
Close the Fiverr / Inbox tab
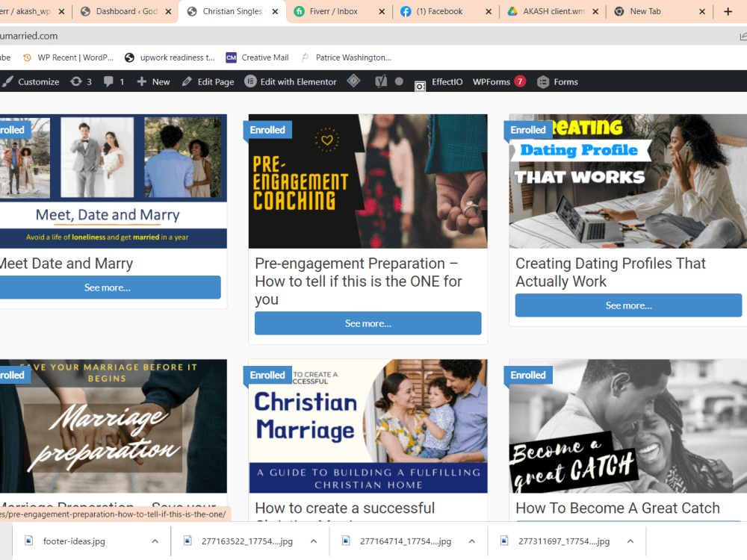[382, 11]
